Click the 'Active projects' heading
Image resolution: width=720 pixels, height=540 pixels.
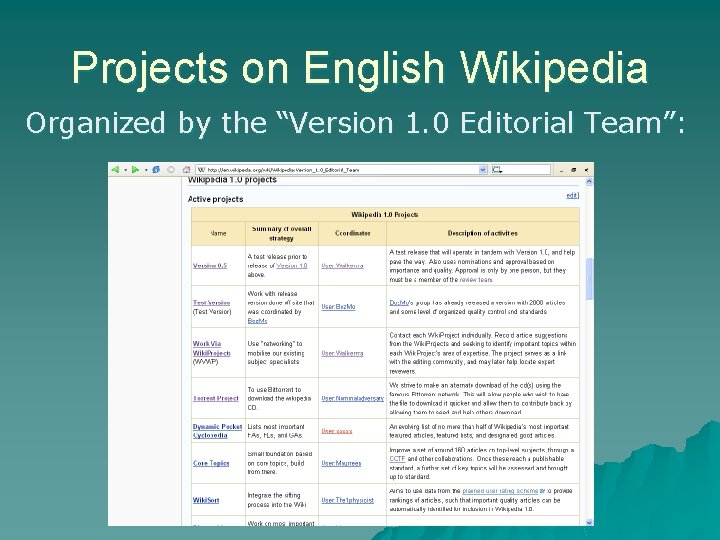[x=215, y=199]
